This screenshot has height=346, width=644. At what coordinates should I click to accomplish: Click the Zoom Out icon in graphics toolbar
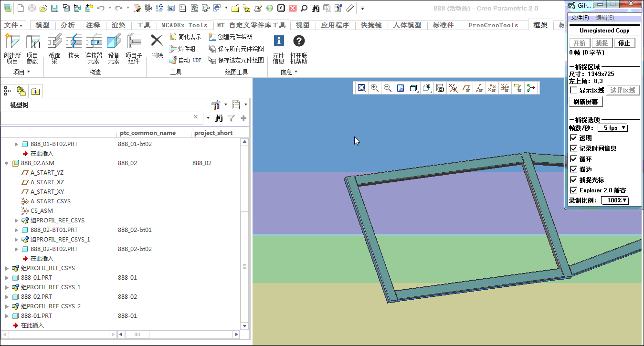388,88
